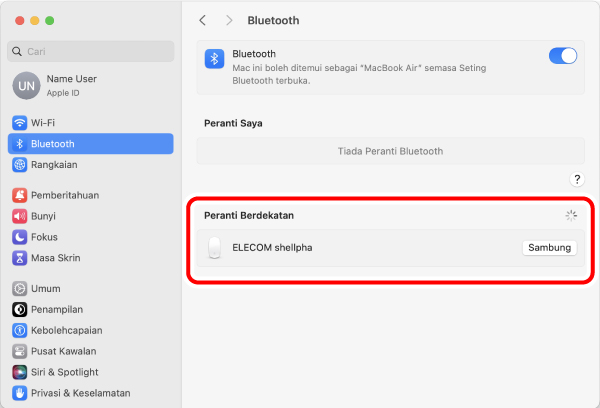This screenshot has width=600, height=408.
Task: Click the Cari search field
Action: (91, 51)
